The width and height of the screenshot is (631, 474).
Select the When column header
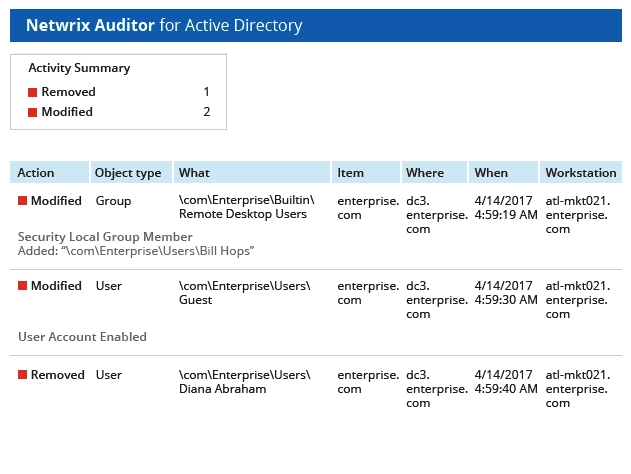click(503, 173)
